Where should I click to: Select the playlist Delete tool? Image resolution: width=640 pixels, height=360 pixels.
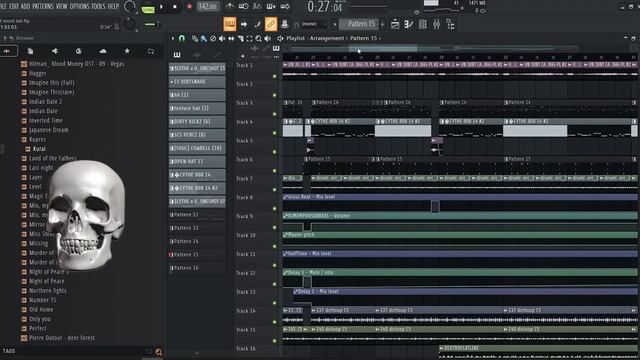[213, 38]
